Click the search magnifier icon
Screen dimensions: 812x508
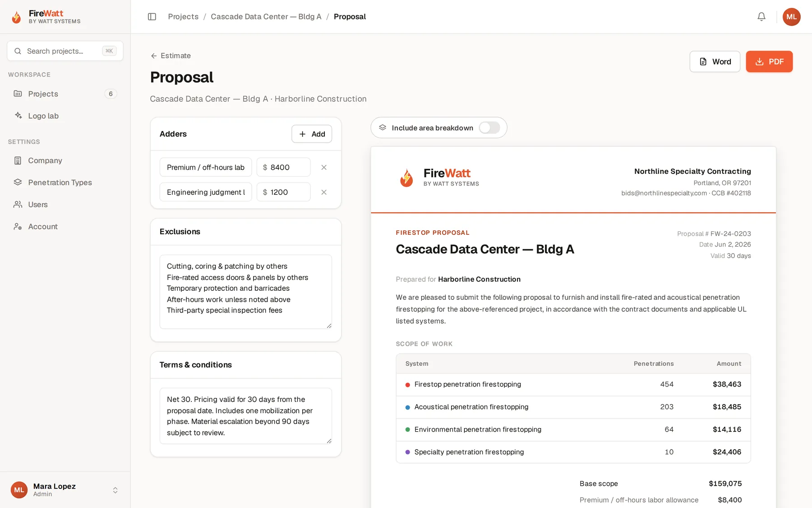(x=18, y=51)
